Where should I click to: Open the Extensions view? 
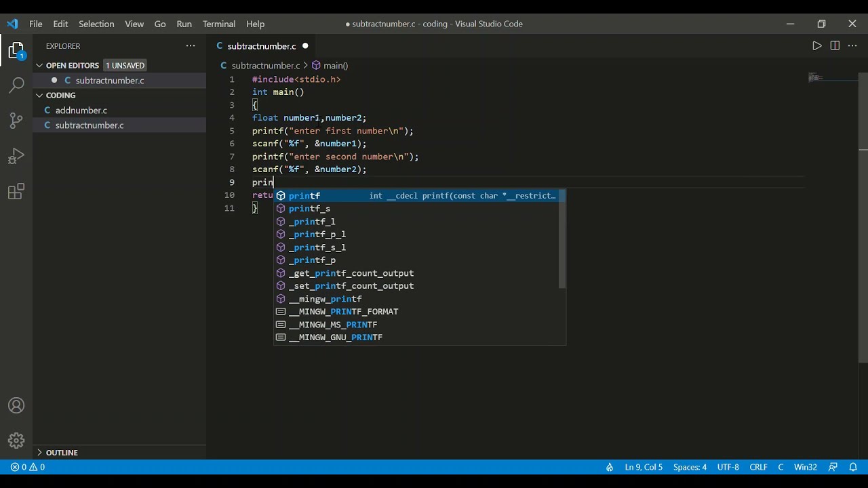coord(16,191)
